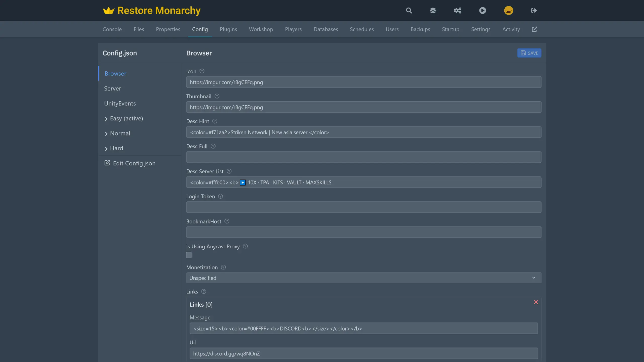644x362 pixels.
Task: Open the Backups tab
Action: coord(420,29)
